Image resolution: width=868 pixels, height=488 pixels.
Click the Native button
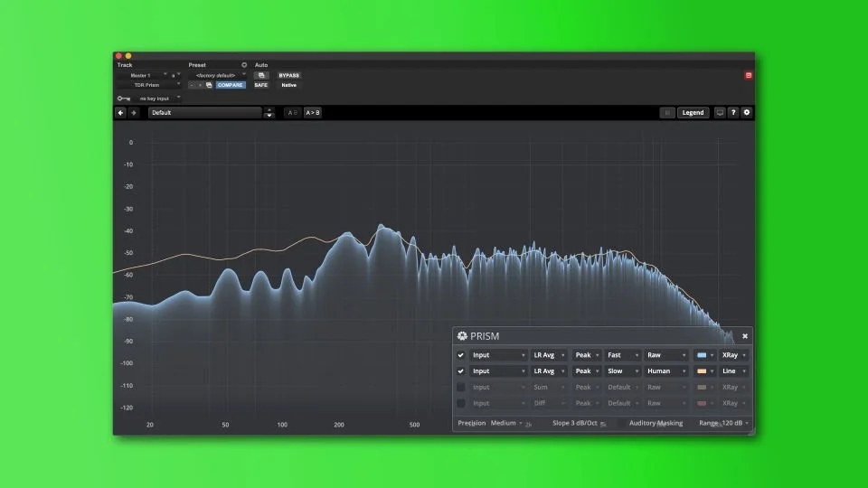pos(288,85)
